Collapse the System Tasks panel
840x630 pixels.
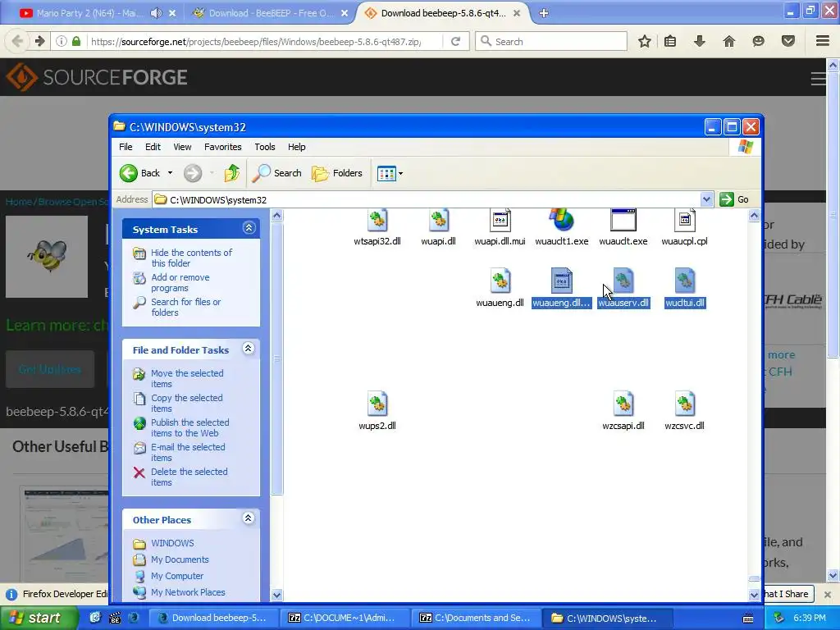tap(249, 228)
